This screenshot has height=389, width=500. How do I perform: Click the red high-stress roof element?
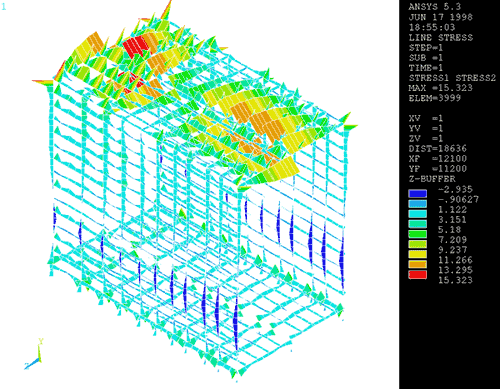click(x=138, y=46)
